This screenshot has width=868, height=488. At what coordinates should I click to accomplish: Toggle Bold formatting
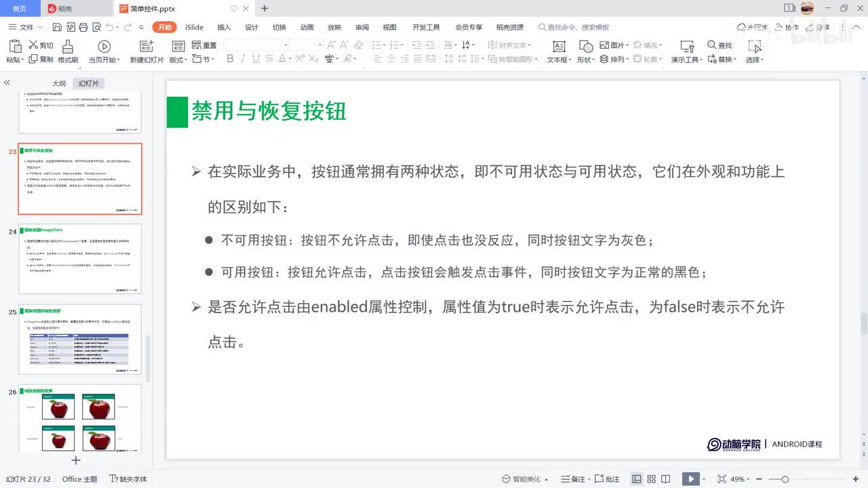tap(230, 59)
